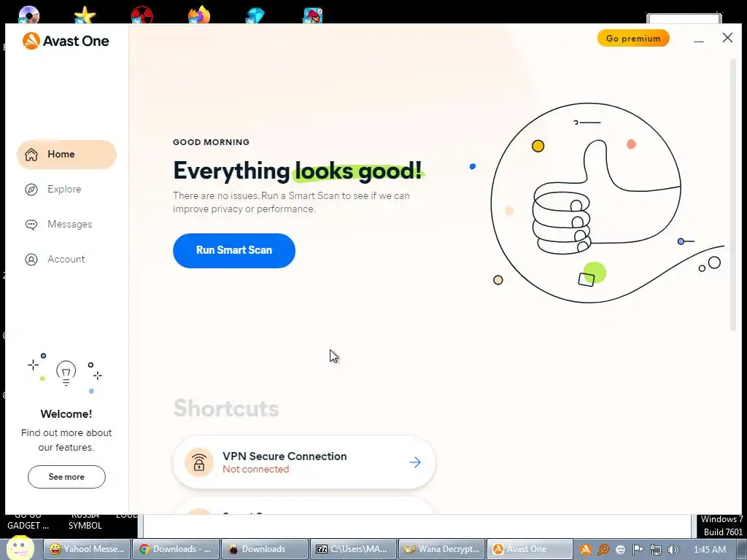
Task: Click the Go premium button
Action: pyautogui.click(x=633, y=38)
